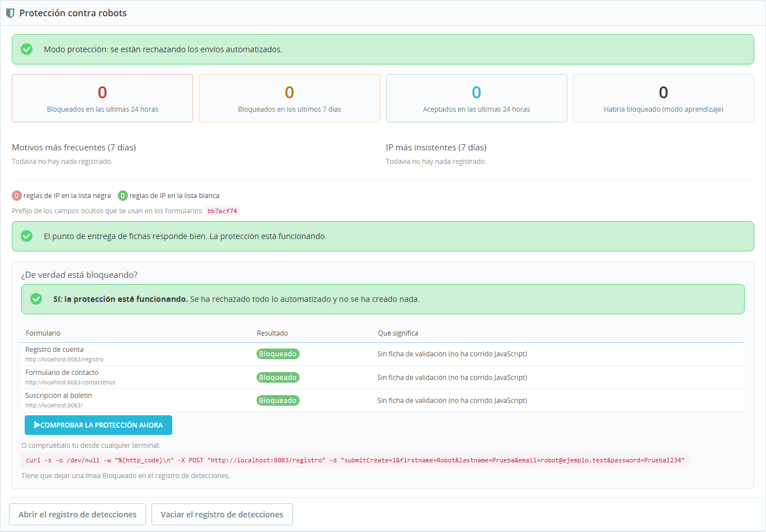
Task: Click Sin ficha de validación text in Formulario de contacto row
Action: tap(452, 378)
